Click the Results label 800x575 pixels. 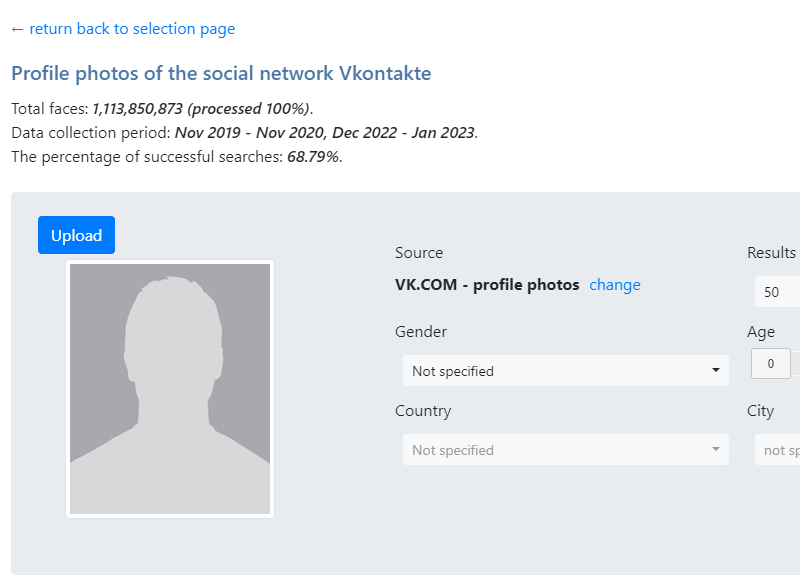(x=771, y=253)
